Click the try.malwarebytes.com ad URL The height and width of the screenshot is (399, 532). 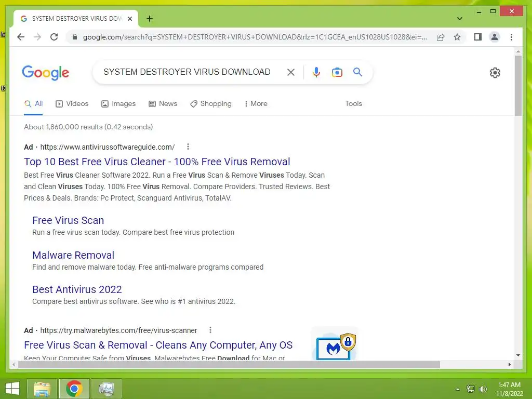pyautogui.click(x=118, y=330)
